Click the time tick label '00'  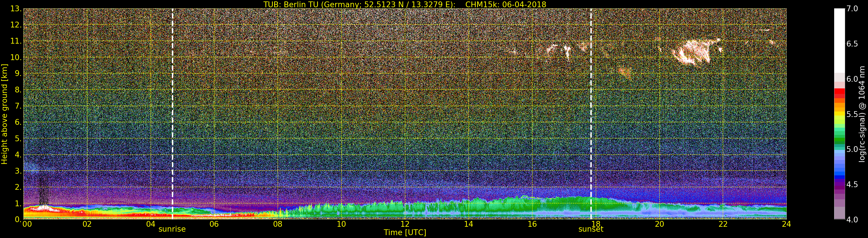27,224
